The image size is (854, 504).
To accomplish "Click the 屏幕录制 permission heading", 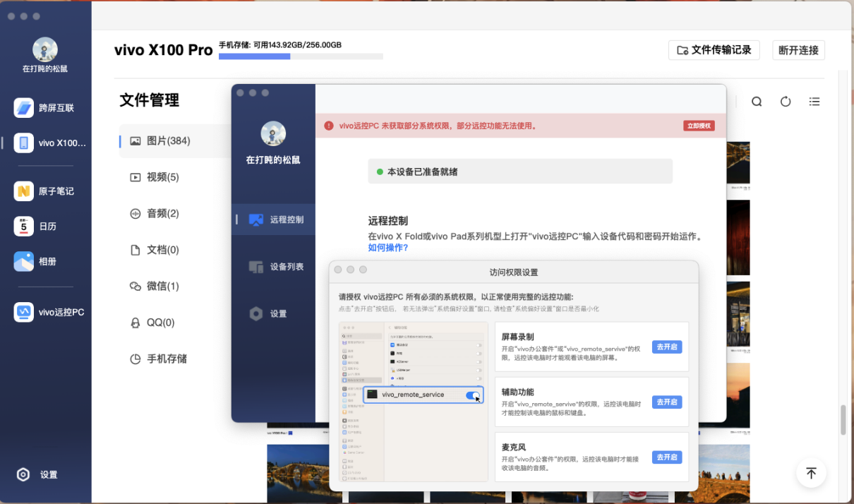I will click(x=517, y=337).
